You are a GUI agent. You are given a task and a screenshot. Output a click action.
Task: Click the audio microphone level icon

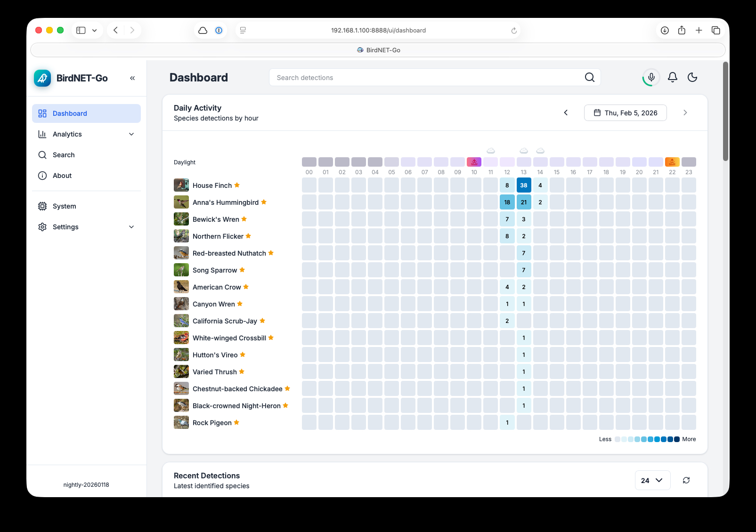[x=651, y=77]
